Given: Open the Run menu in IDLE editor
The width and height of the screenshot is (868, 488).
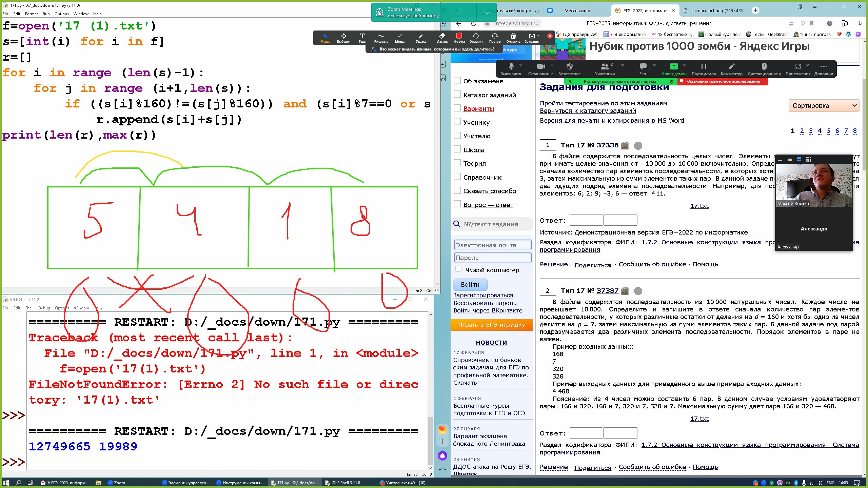Looking at the screenshot, I should [x=46, y=14].
